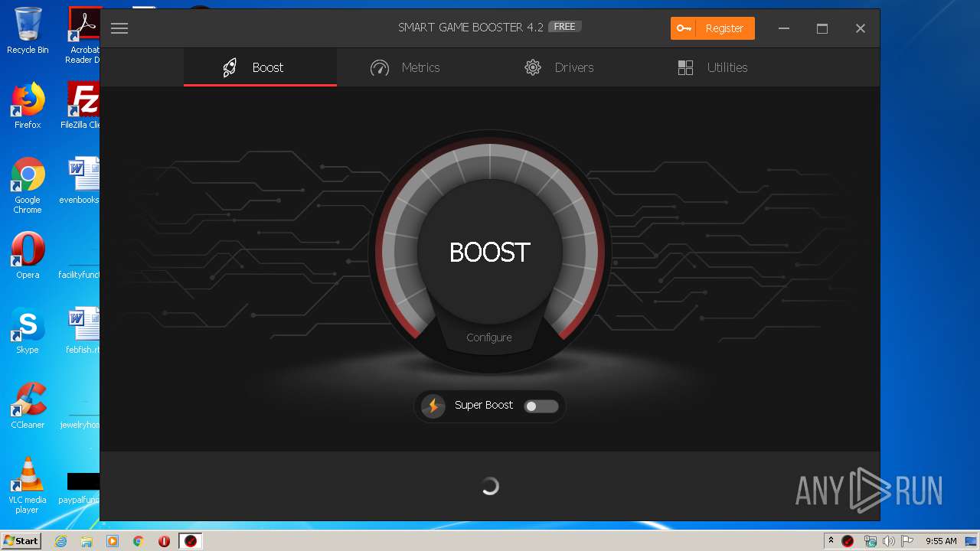Click the Register button
The height and width of the screenshot is (551, 980).
click(x=713, y=28)
